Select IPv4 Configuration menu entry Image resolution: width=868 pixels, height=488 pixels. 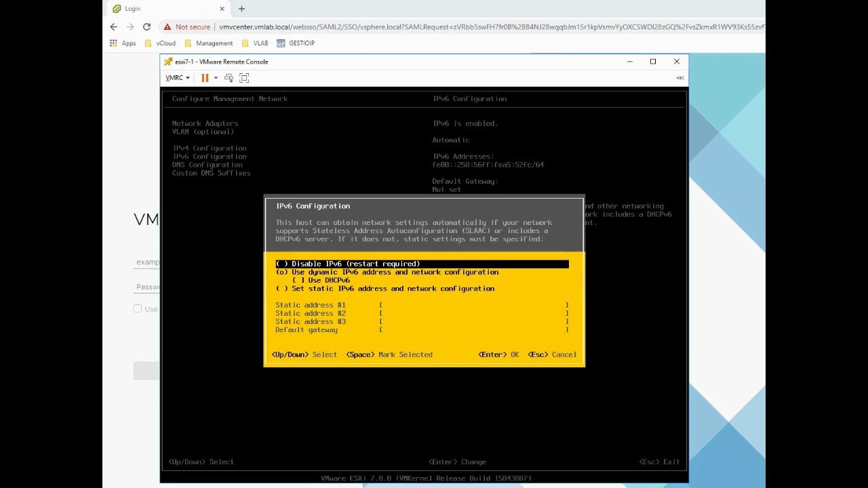click(x=209, y=148)
